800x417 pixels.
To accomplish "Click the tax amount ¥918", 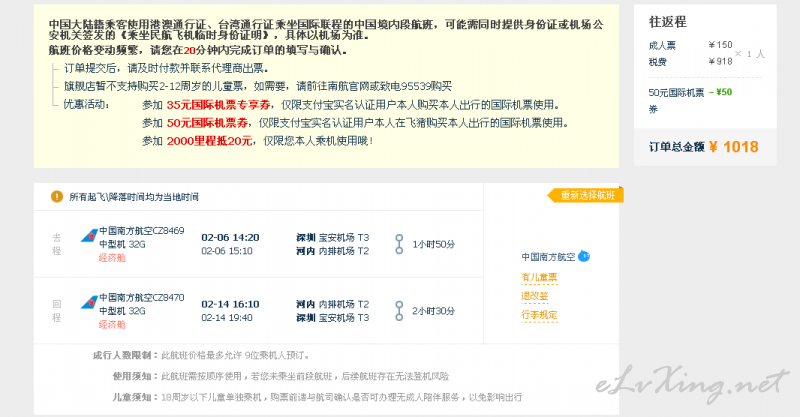I will (x=720, y=62).
